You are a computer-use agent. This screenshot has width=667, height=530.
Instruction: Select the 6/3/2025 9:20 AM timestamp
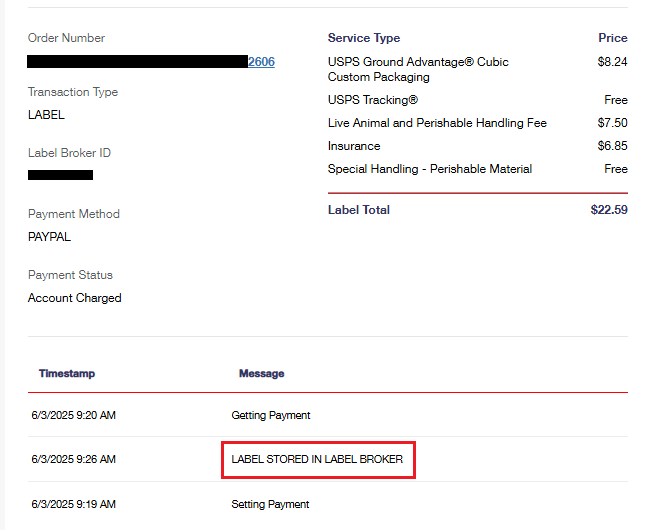coord(73,415)
